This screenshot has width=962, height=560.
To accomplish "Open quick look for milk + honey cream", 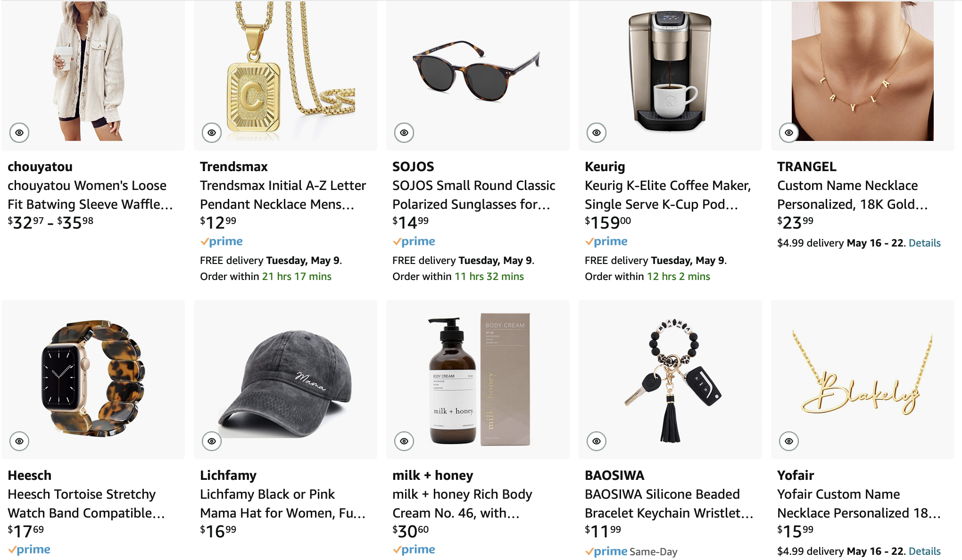I will 404,441.
